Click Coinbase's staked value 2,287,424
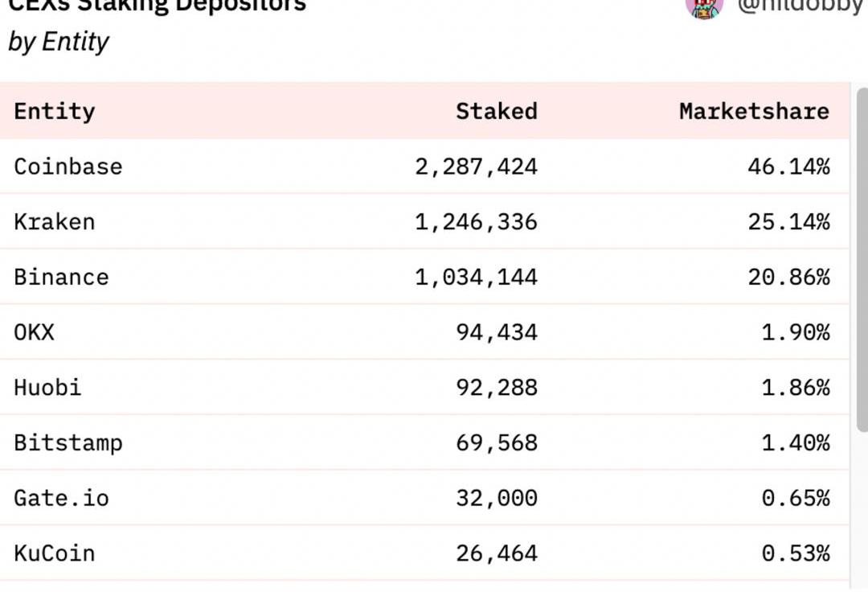Screen dimensions: 868x592 pos(476,166)
